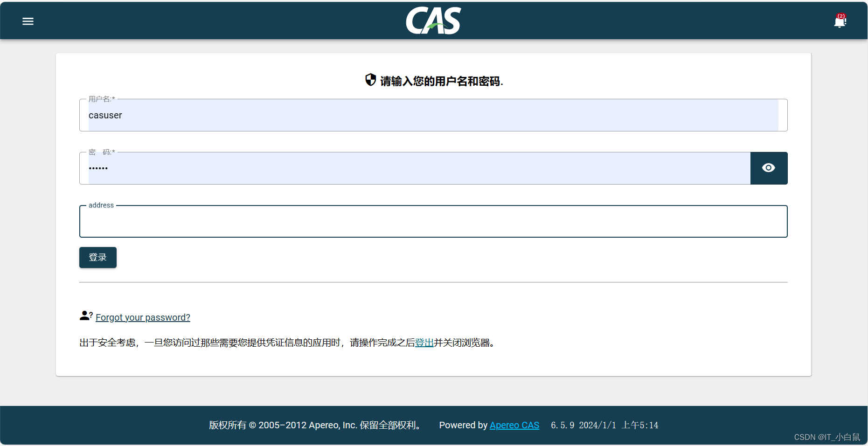868x446 pixels.
Task: Click the person icon beside Forgot your password
Action: coord(84,316)
